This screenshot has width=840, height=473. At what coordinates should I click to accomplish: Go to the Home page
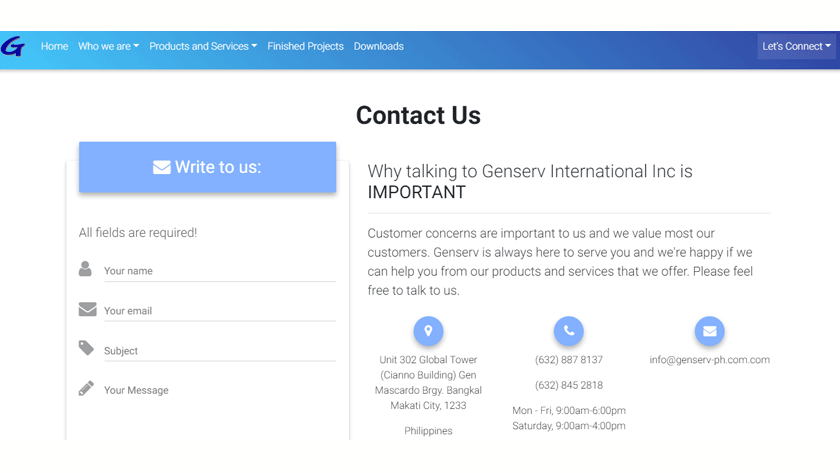[x=54, y=46]
